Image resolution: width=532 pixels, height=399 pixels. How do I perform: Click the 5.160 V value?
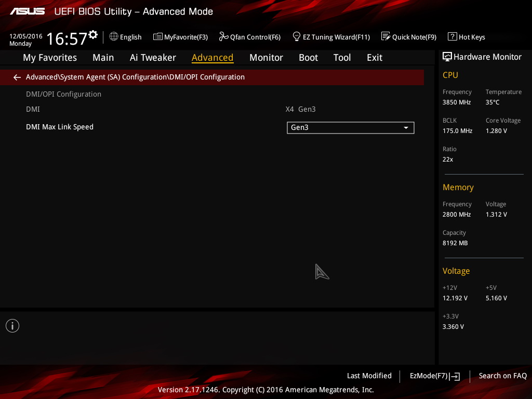(496, 298)
